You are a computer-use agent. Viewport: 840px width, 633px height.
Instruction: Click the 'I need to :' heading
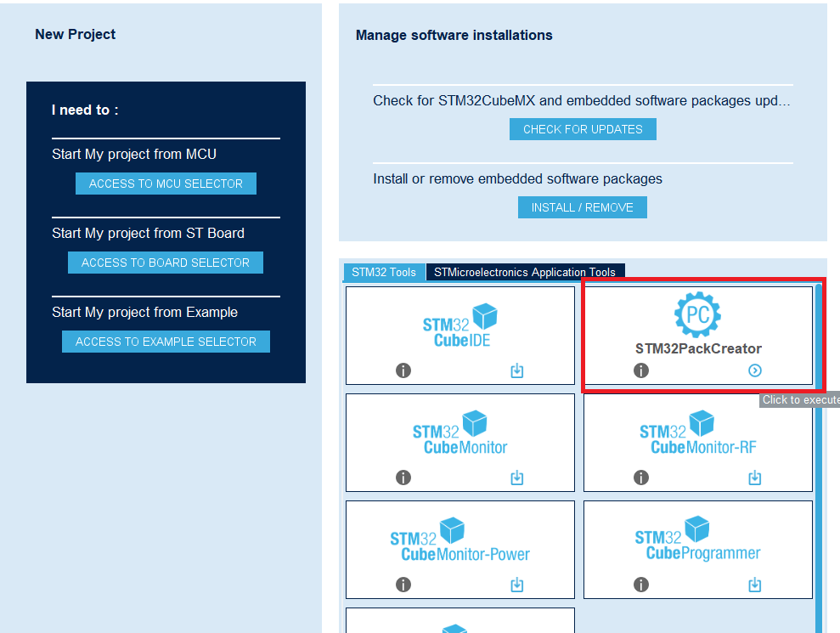click(x=85, y=110)
